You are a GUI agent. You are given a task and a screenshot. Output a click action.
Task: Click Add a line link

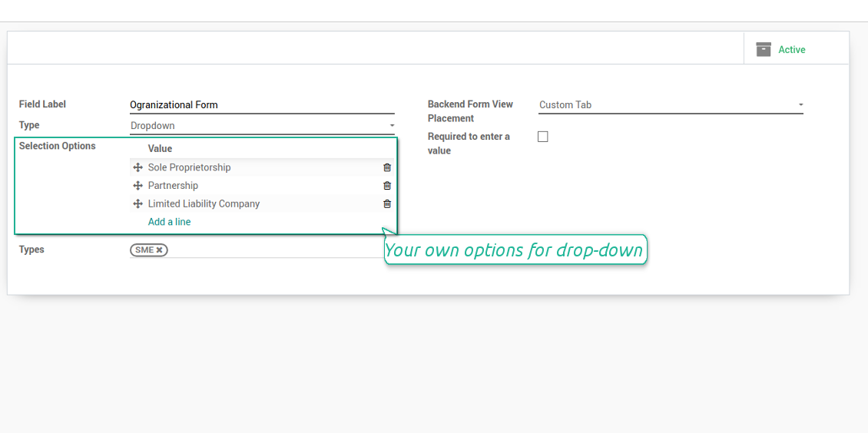pos(169,222)
